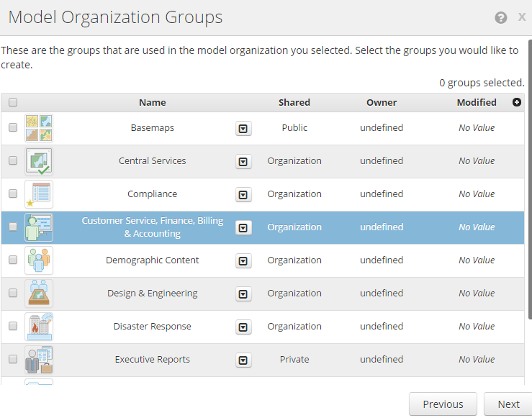Click the Previous button
532x418 pixels.
(443, 404)
